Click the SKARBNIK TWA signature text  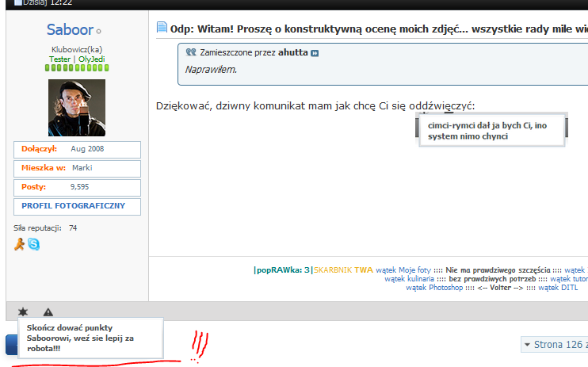coord(342,270)
